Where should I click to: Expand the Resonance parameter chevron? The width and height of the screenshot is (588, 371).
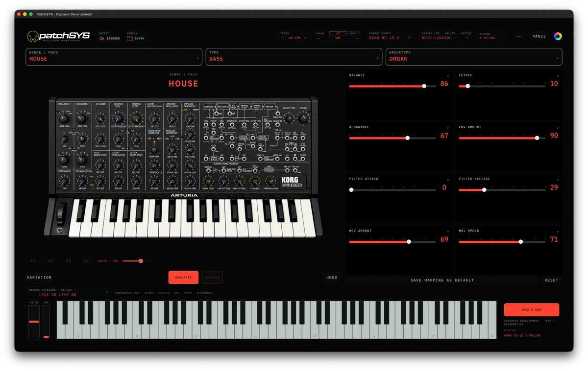[448, 128]
